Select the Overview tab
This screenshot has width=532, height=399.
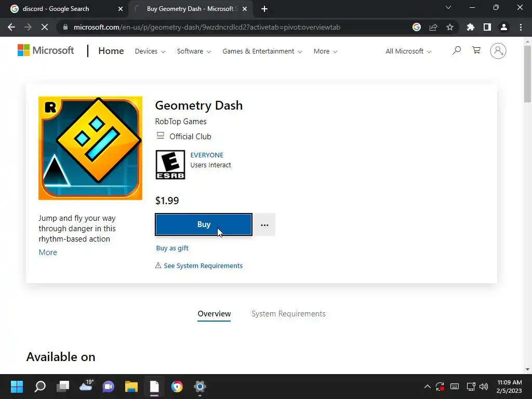[x=214, y=314]
